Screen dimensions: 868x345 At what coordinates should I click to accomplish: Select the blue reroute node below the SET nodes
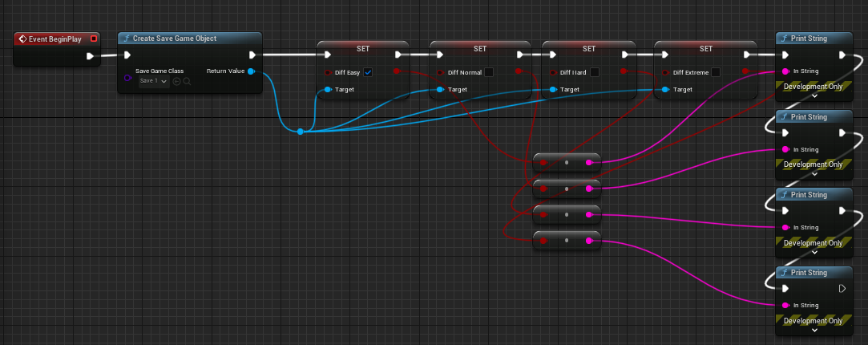tap(300, 132)
